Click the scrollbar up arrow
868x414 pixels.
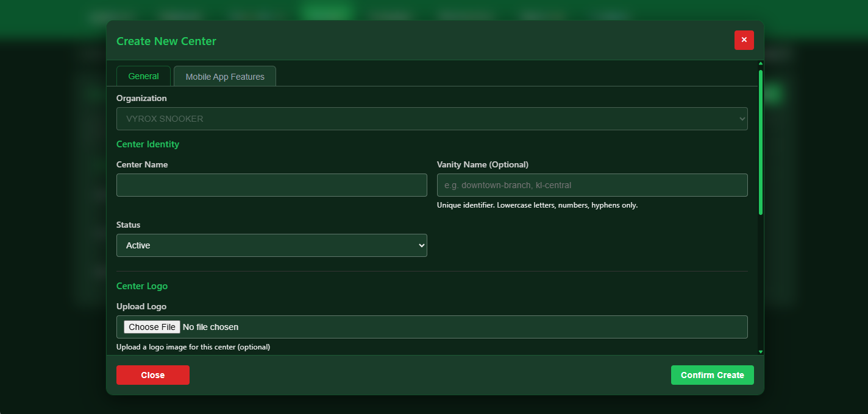coord(760,63)
